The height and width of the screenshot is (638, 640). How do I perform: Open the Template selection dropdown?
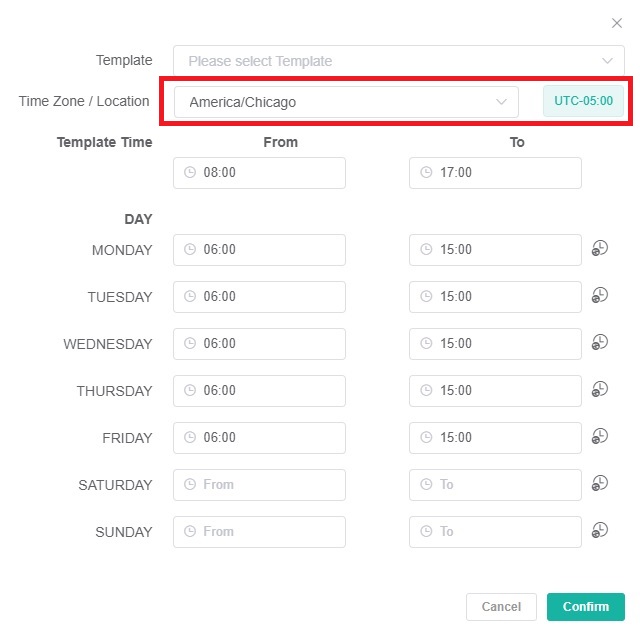[x=398, y=61]
